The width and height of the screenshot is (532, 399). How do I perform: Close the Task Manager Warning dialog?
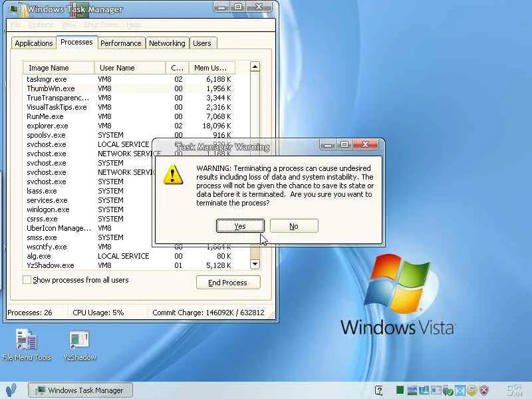365,144
